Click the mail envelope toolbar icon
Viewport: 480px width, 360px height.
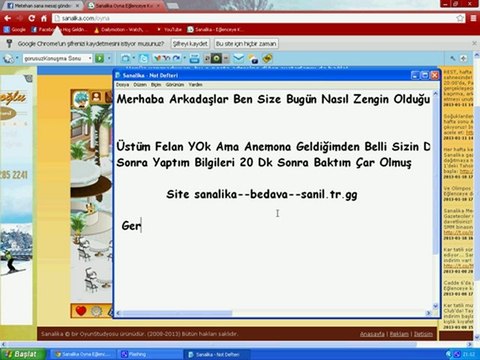coord(238,59)
